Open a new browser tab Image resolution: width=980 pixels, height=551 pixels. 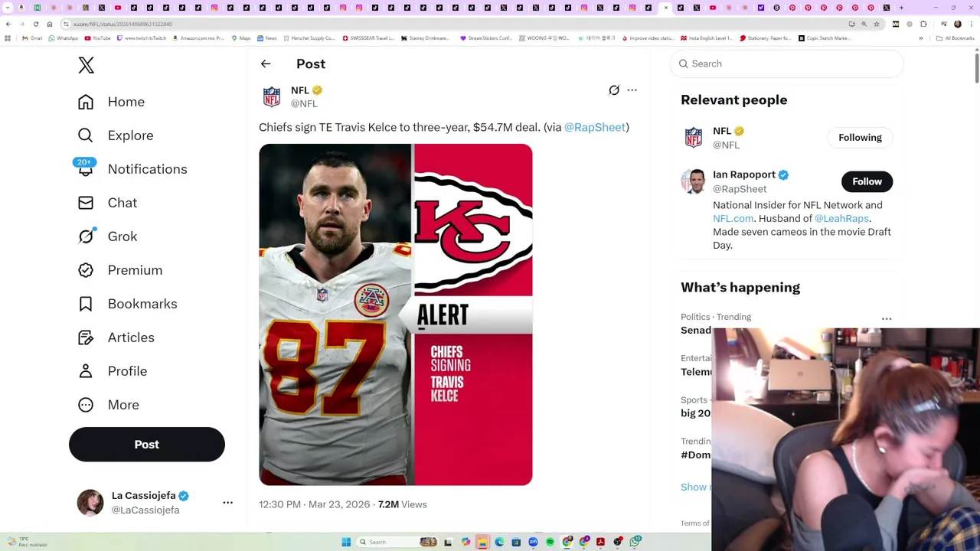pos(901,8)
